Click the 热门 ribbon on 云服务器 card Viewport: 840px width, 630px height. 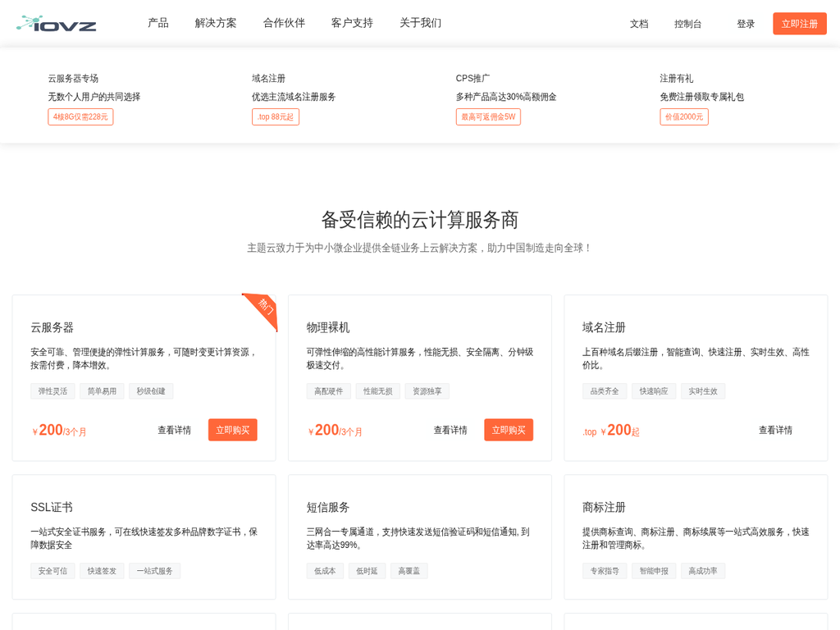[x=265, y=307]
